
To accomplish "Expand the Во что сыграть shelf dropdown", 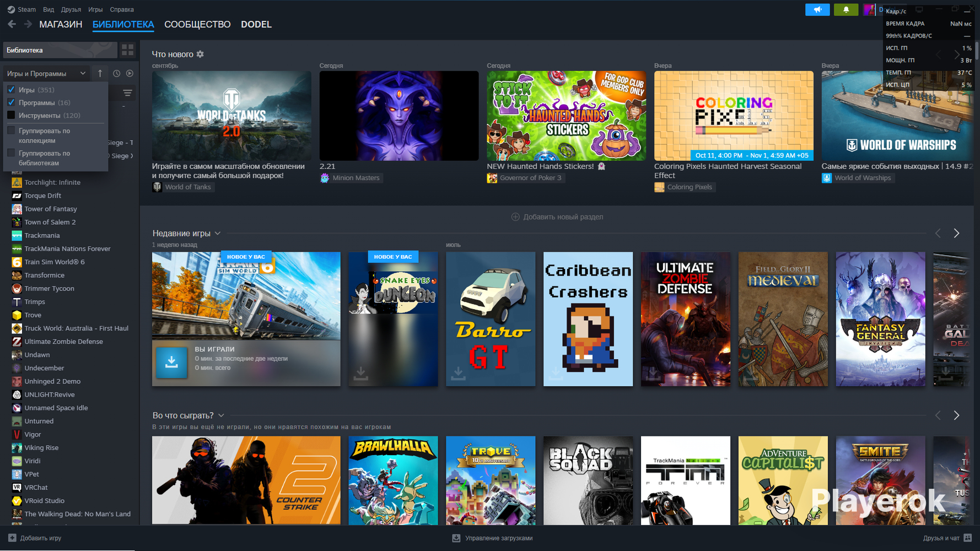I will click(221, 415).
